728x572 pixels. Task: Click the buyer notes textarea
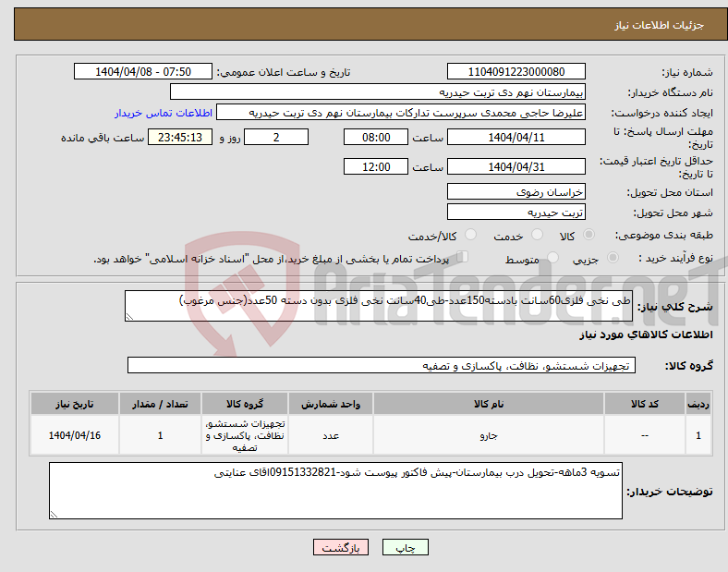pos(335,491)
